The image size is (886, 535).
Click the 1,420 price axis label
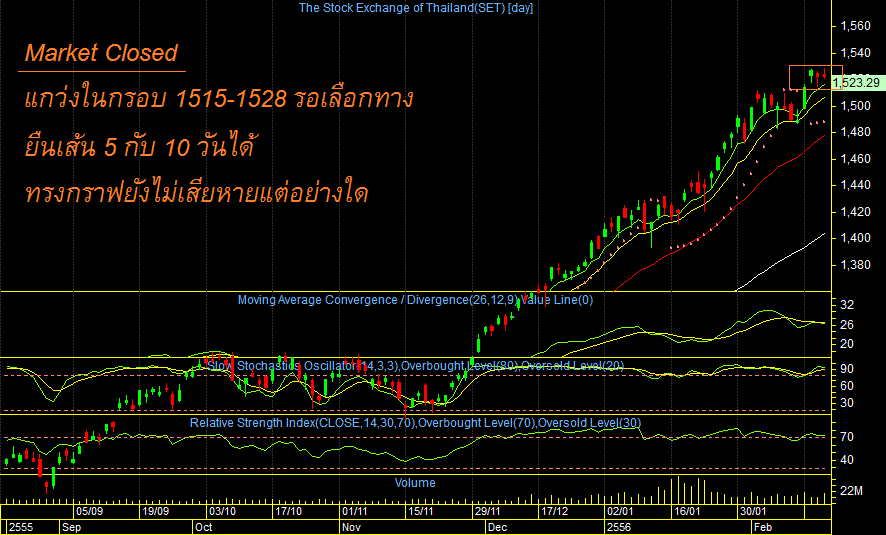click(x=855, y=212)
